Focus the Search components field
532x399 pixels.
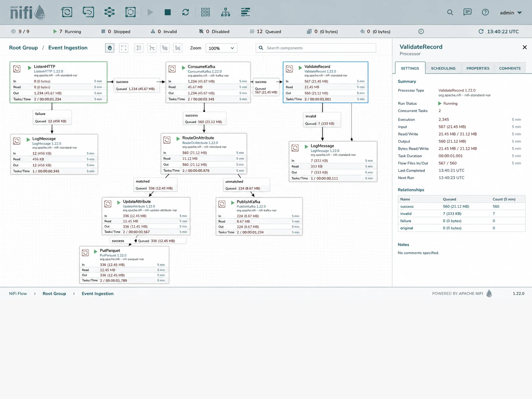click(x=316, y=48)
